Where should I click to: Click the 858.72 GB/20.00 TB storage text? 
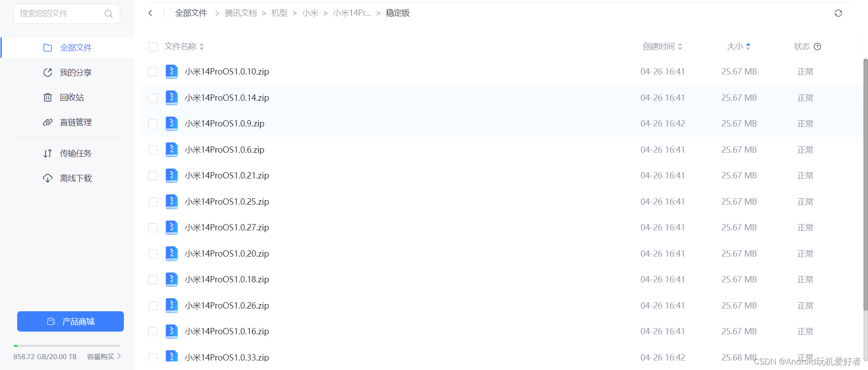point(45,356)
